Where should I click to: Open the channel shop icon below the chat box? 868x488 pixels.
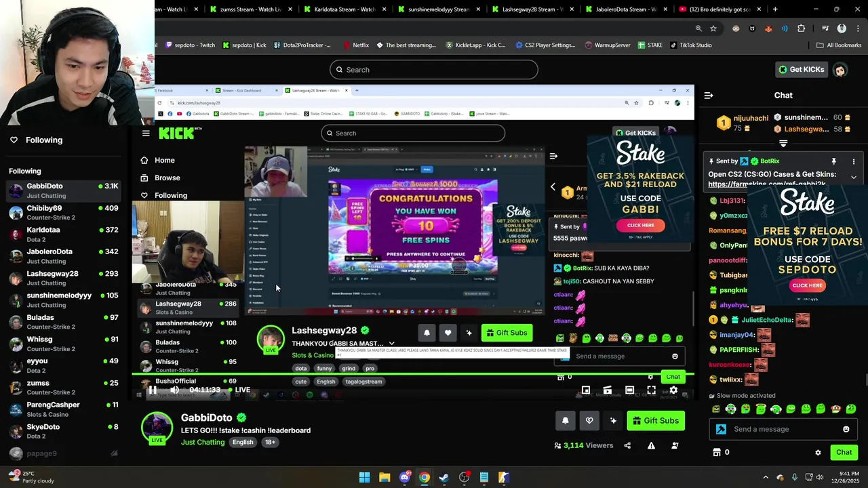717,452
